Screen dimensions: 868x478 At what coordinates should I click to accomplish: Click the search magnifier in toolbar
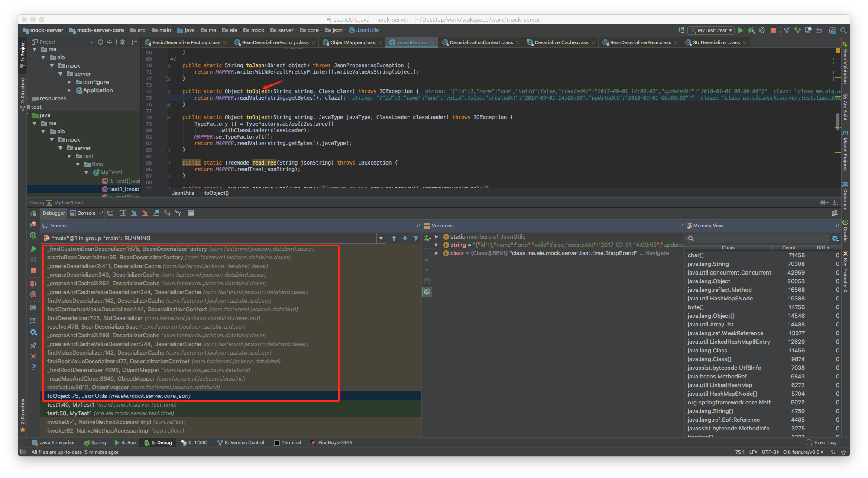coord(843,30)
